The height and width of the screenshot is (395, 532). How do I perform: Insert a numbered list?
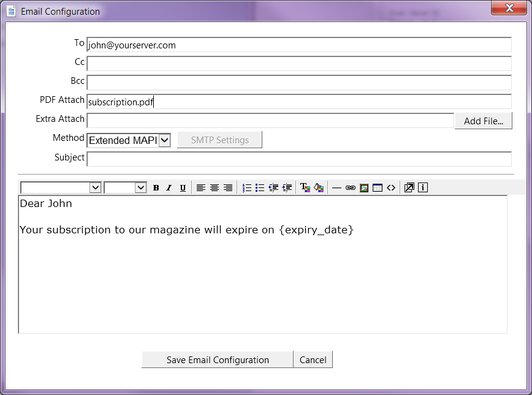point(247,188)
